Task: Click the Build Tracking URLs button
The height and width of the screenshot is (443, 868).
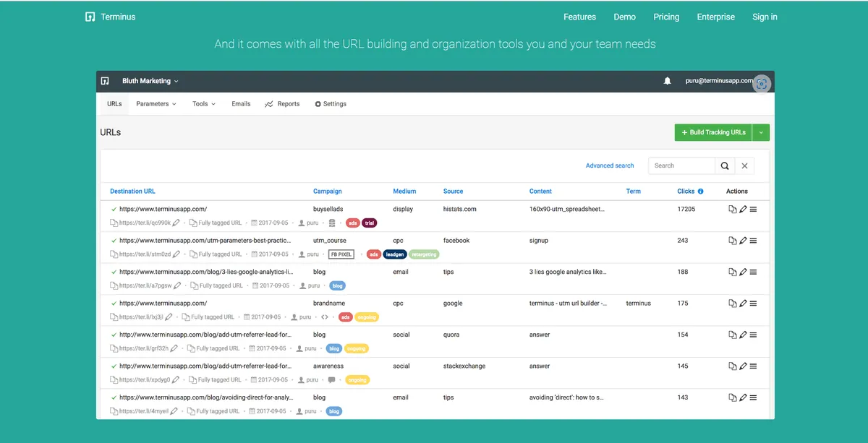Action: click(x=712, y=132)
